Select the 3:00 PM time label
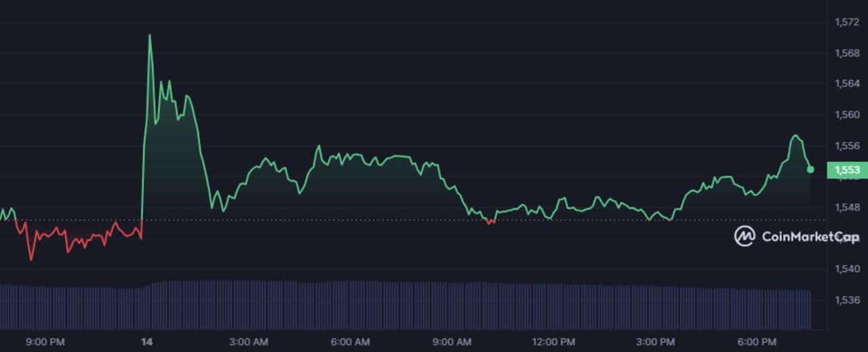The height and width of the screenshot is (352, 868). point(656,341)
